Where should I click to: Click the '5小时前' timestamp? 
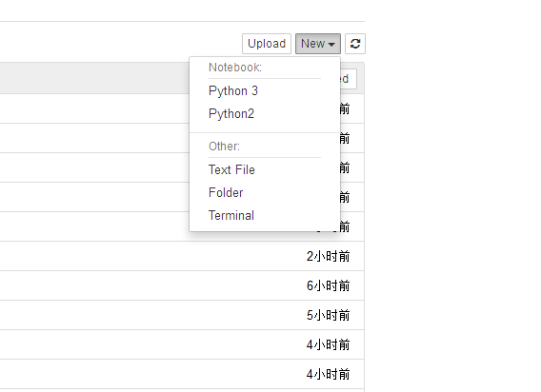tap(328, 316)
